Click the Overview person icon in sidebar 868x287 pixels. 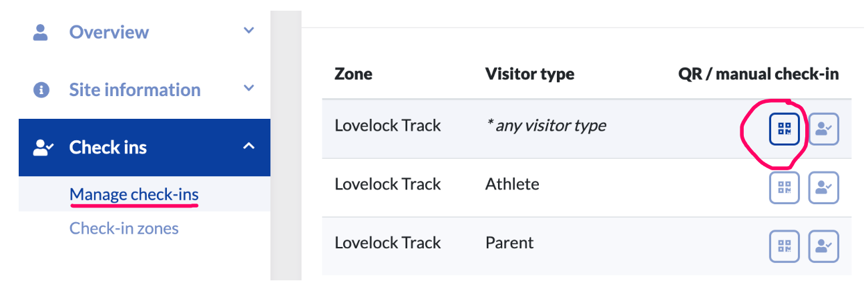click(x=41, y=31)
